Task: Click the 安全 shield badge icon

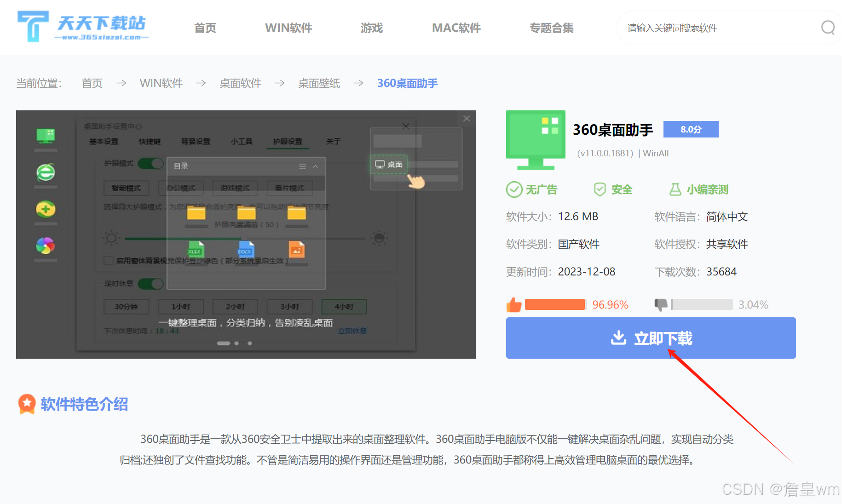Action: (600, 189)
